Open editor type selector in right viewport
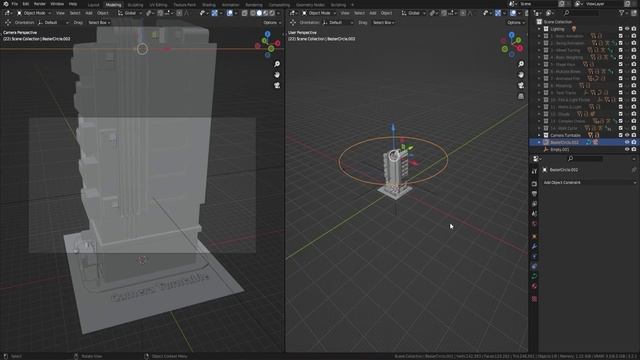The height and width of the screenshot is (360, 640). [x=293, y=13]
